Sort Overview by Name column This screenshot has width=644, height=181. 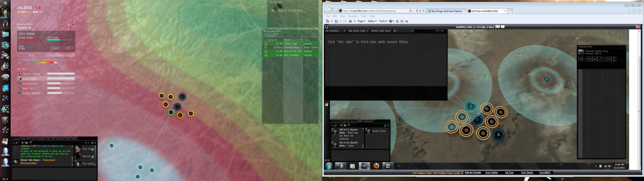[x=293, y=40]
